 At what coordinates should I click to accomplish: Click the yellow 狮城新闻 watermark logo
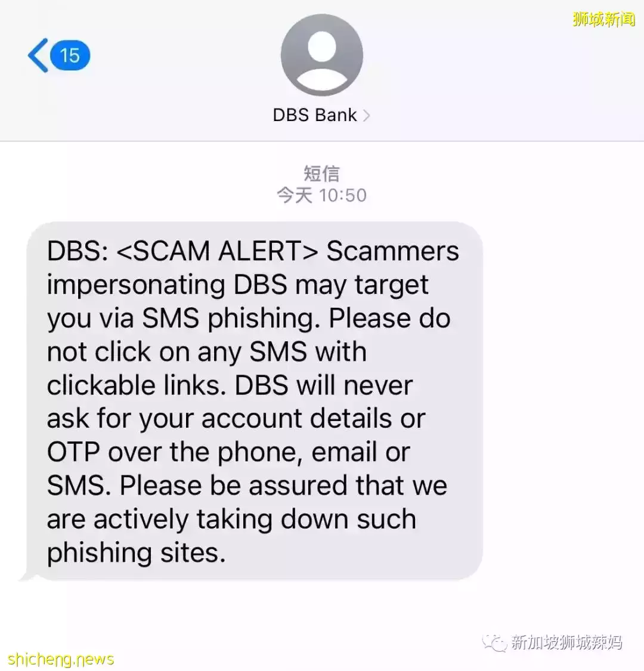(x=604, y=19)
